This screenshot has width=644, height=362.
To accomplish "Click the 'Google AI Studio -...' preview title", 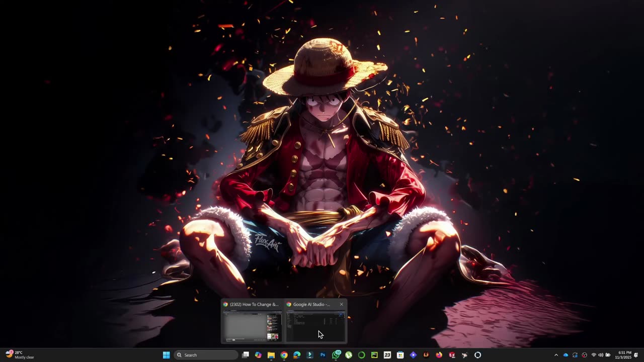I will [x=311, y=304].
